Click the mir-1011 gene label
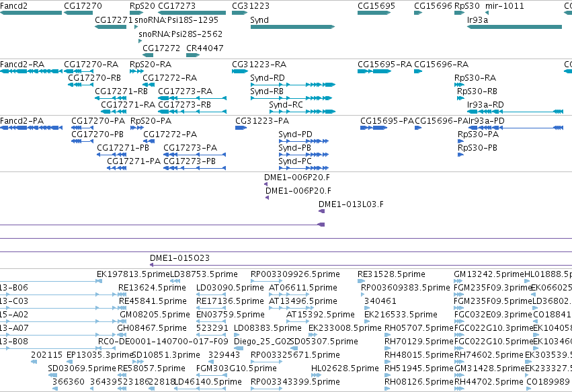 (x=505, y=6)
